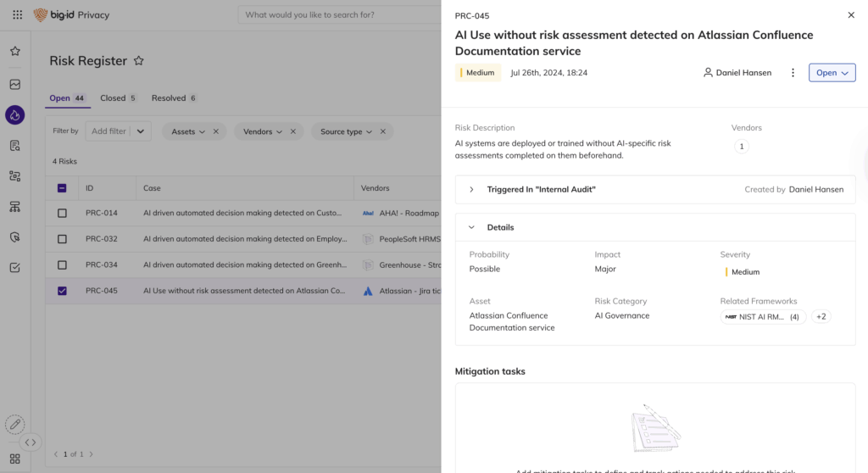Collapse the Details section
The width and height of the screenshot is (868, 473).
tap(472, 227)
